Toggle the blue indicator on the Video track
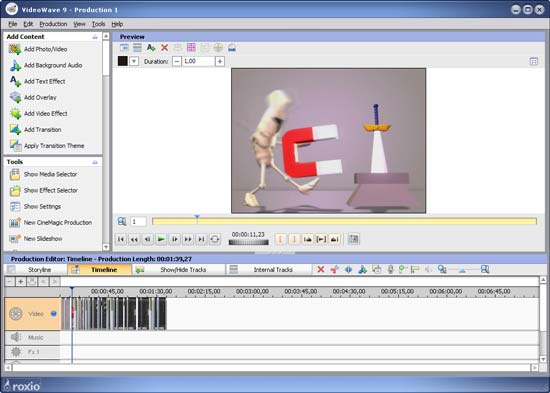This screenshot has height=393, width=550. click(x=54, y=314)
